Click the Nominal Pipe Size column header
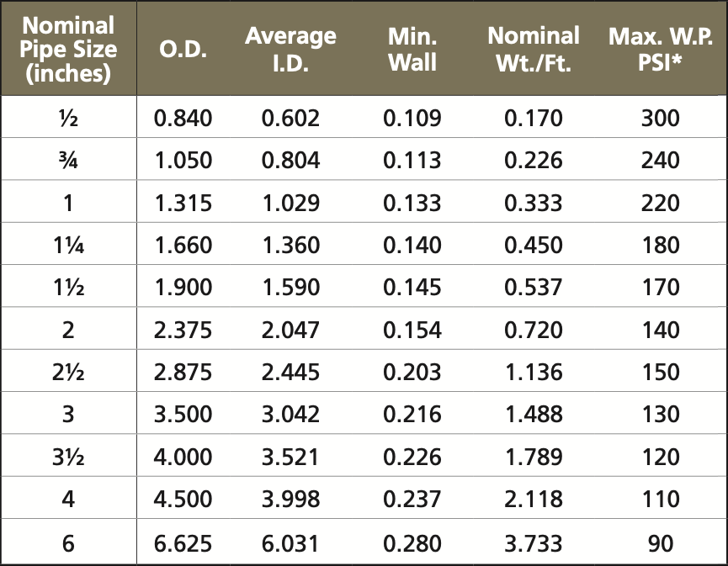Viewport: 728px width, 566px height. [x=68, y=50]
